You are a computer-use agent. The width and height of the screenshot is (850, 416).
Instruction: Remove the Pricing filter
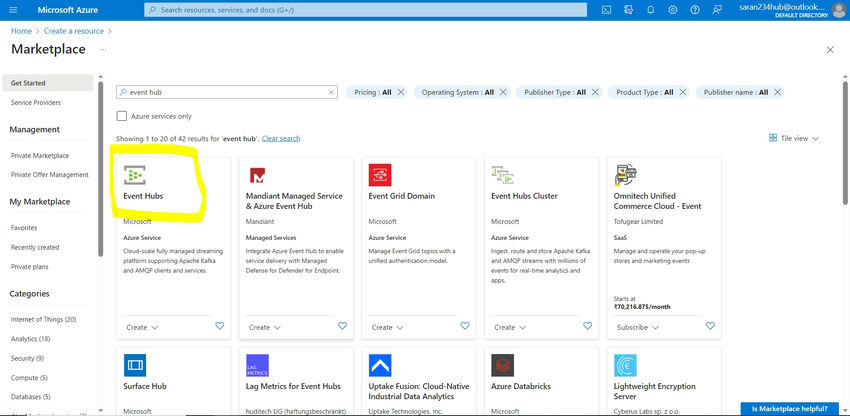click(x=401, y=92)
